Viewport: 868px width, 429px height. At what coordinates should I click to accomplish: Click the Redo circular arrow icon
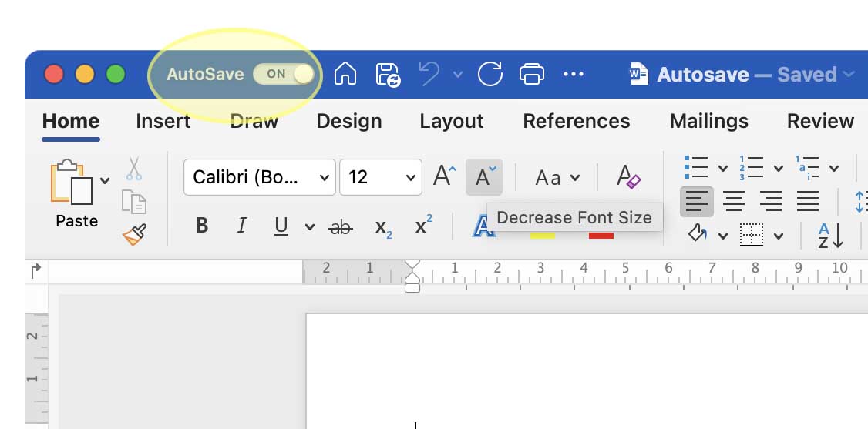[x=490, y=74]
